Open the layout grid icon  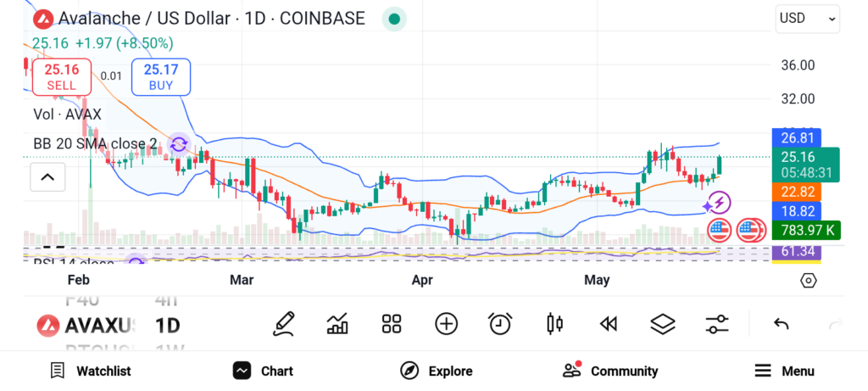[391, 323]
